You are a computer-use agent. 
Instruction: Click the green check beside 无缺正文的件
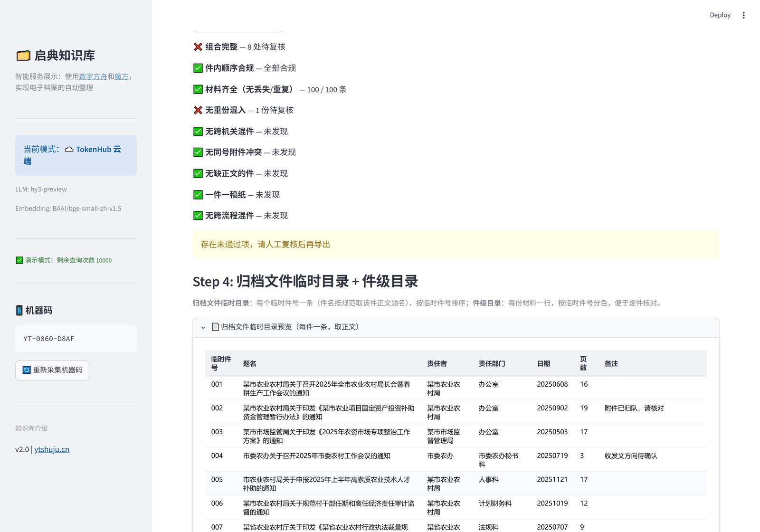(x=198, y=173)
